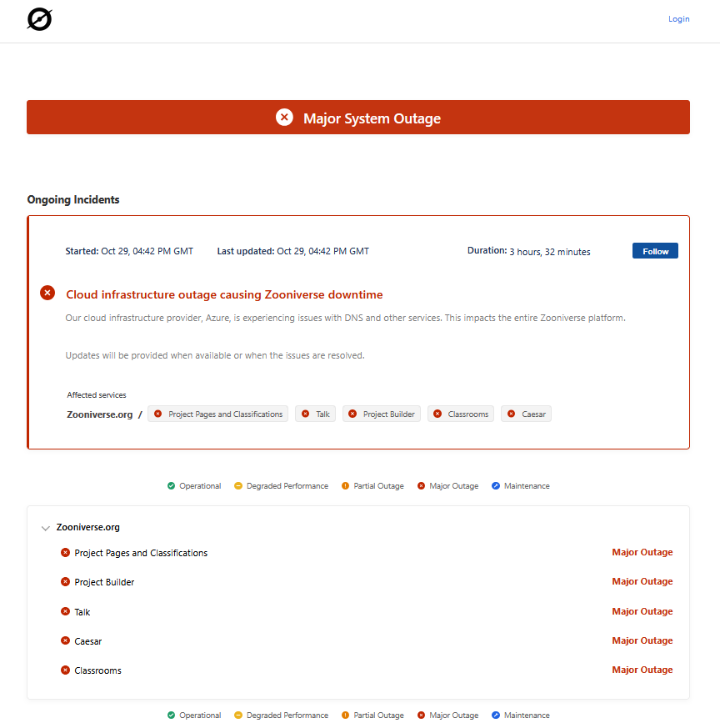
Task: Open the Login link
Action: 678,19
